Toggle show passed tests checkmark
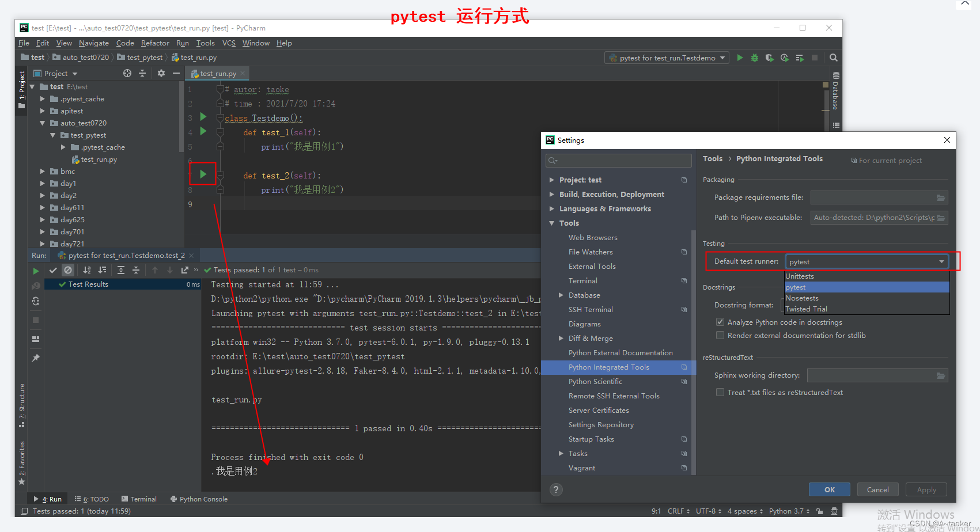Image resolution: width=980 pixels, height=532 pixels. [x=53, y=270]
